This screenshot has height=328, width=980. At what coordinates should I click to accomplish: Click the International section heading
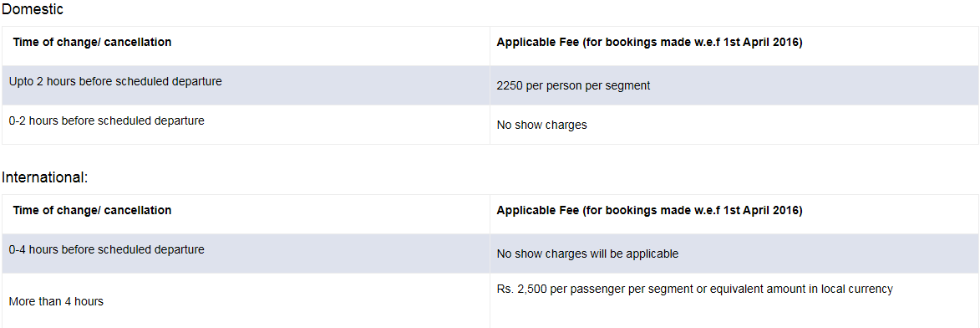tap(45, 177)
